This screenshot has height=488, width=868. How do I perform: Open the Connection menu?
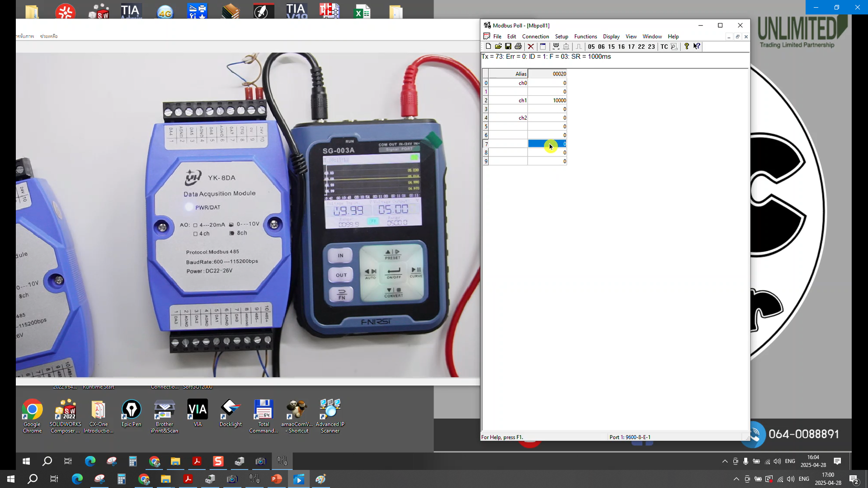click(x=536, y=36)
